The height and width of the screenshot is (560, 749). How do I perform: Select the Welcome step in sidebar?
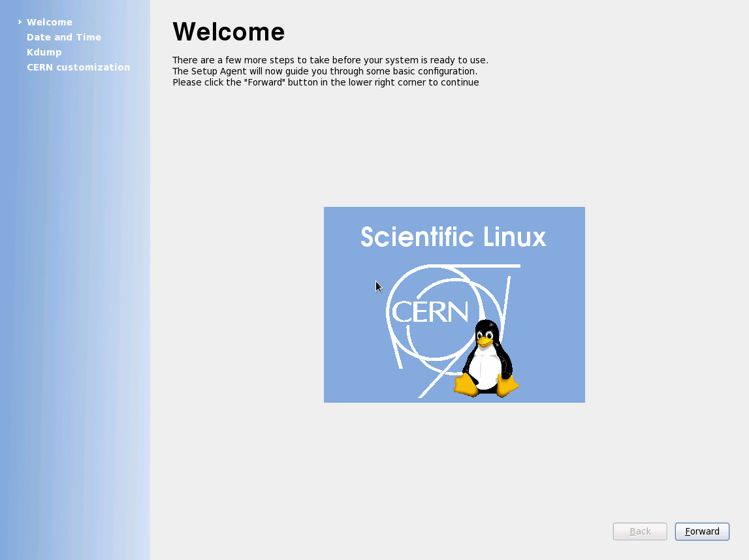pyautogui.click(x=50, y=22)
